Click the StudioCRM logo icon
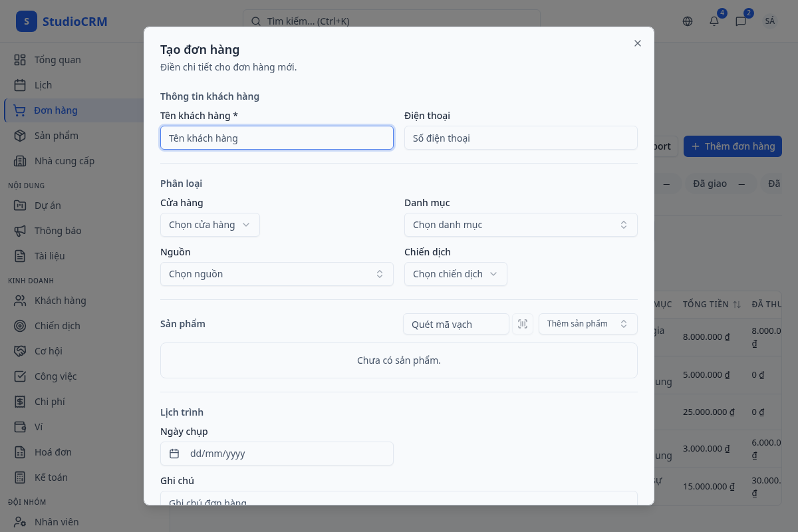The height and width of the screenshot is (532, 798). (x=27, y=21)
